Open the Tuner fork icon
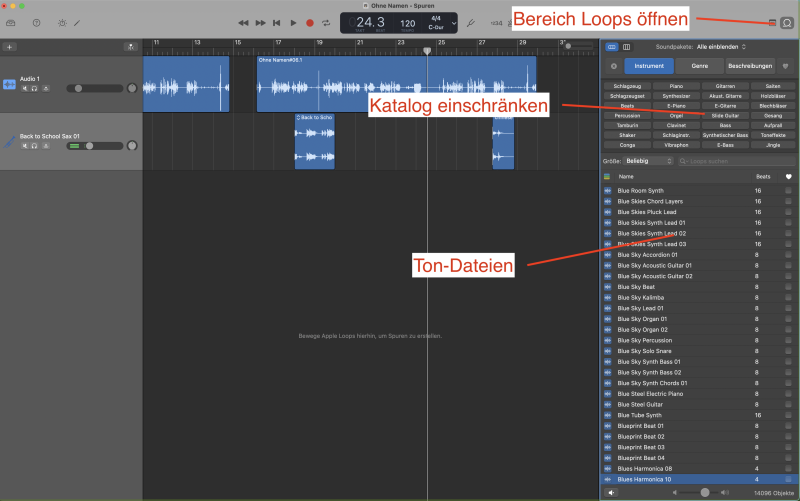 (470, 23)
